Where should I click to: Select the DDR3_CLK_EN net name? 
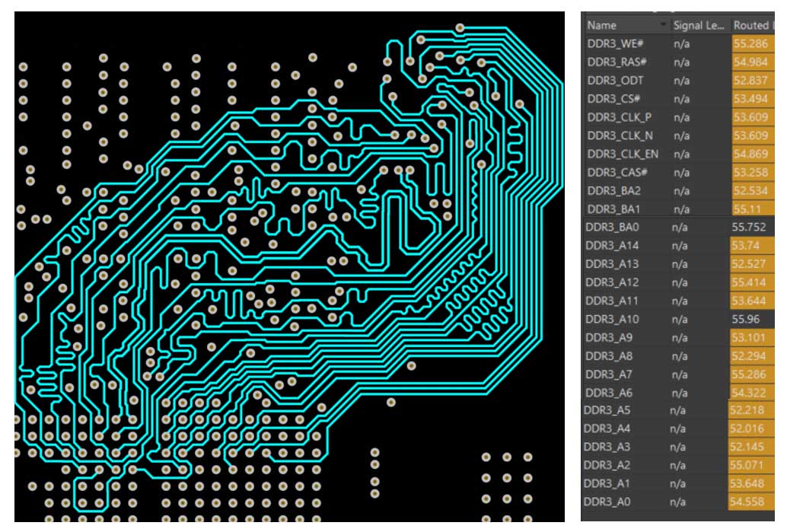(623, 154)
